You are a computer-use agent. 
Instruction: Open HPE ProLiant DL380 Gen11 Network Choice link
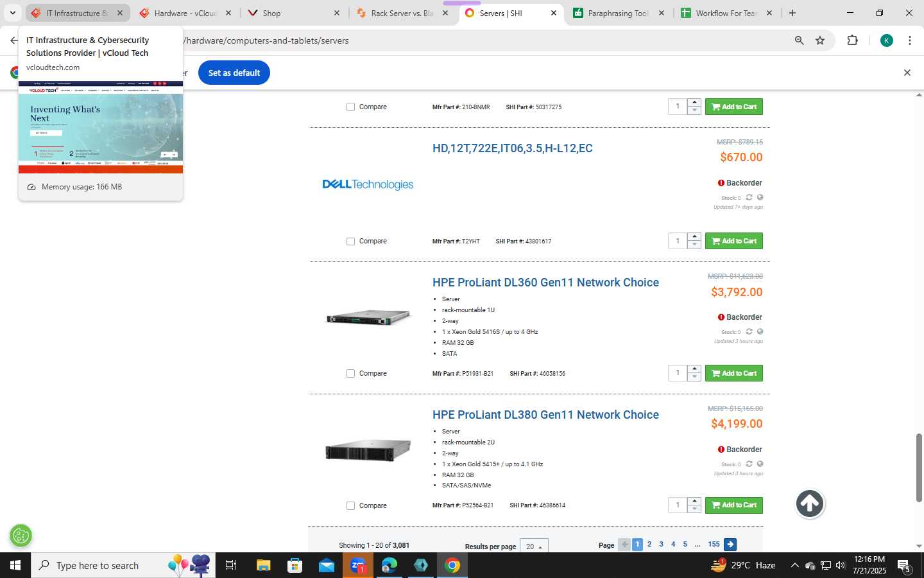[545, 415]
